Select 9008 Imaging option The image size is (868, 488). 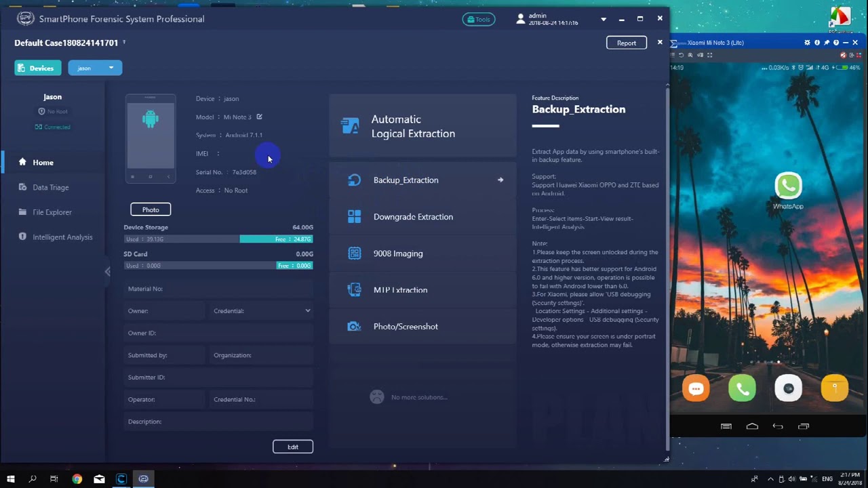(x=422, y=253)
